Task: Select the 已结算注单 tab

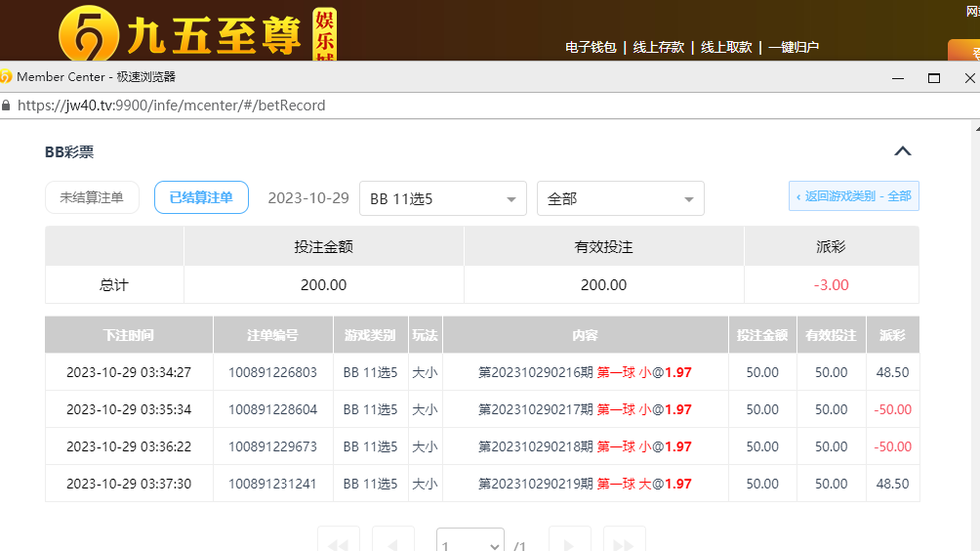Action: point(201,197)
